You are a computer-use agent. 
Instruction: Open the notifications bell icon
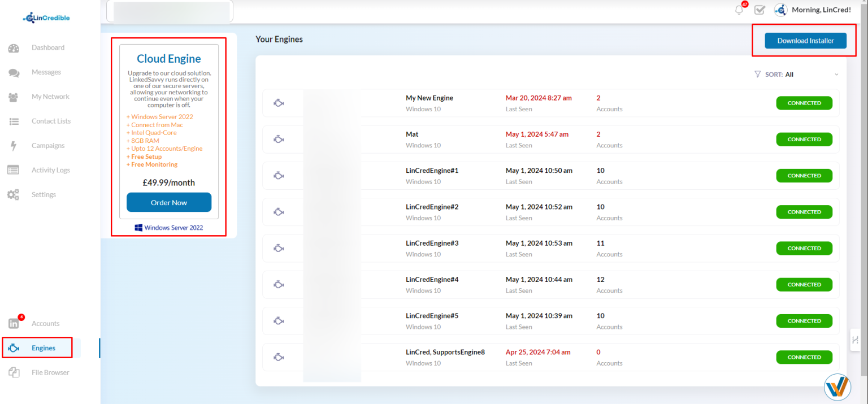[739, 10]
